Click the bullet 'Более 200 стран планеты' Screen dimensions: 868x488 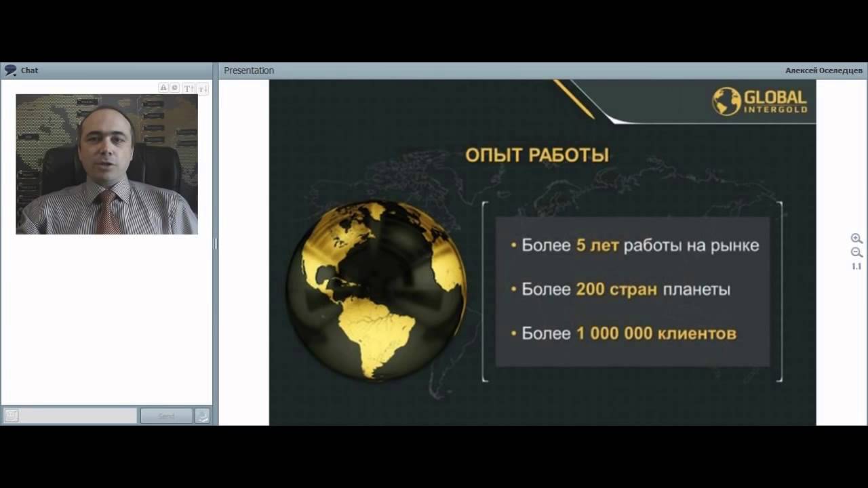point(620,289)
